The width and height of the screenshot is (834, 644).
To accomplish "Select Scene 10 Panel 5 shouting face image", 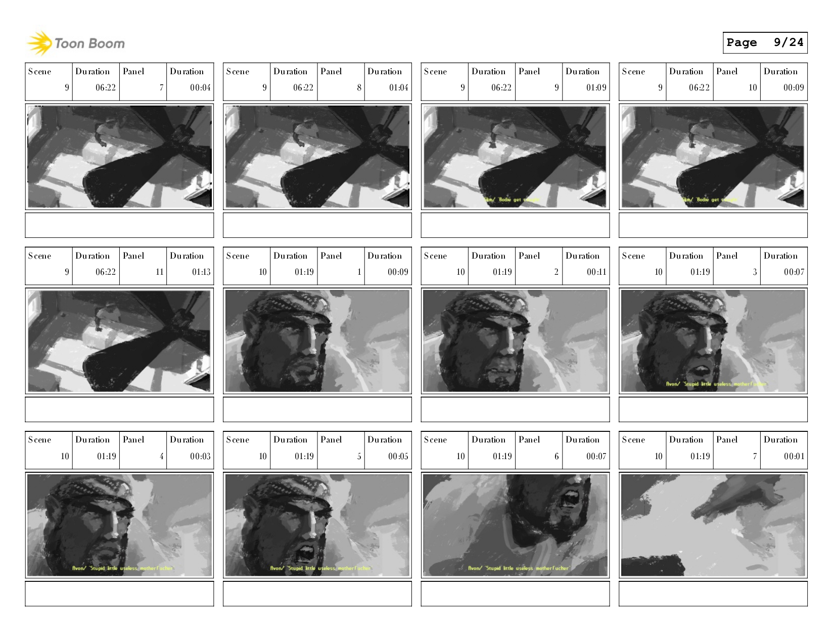I will coord(317,525).
